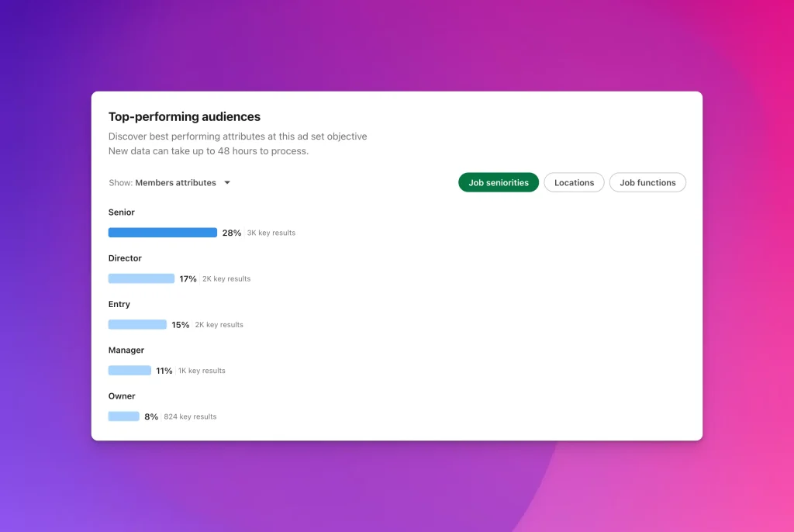Click the Senior blue progress bar

(x=163, y=233)
